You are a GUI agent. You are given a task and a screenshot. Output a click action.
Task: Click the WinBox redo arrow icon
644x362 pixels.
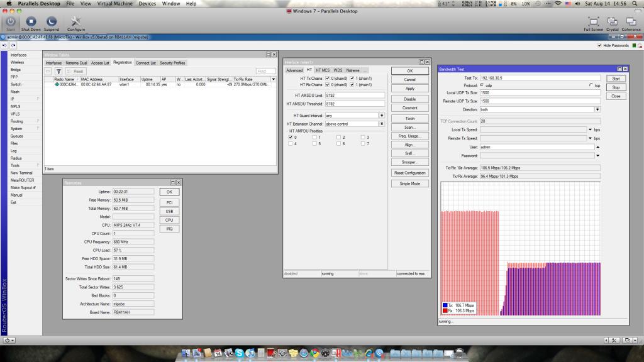point(13,46)
